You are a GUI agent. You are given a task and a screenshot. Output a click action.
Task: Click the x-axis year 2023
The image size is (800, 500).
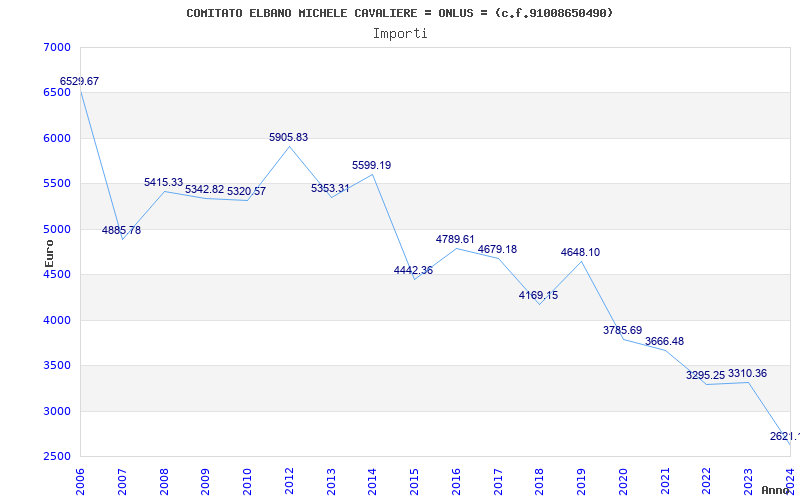coord(748,481)
